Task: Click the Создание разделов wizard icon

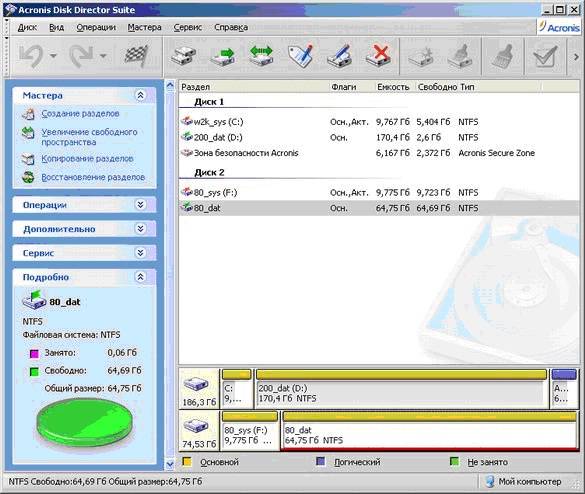Action: [28, 114]
